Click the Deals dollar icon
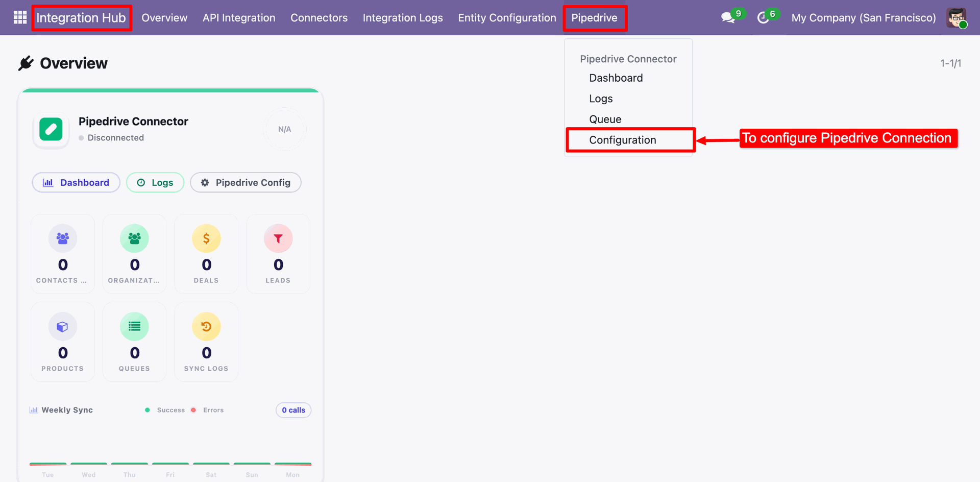 (206, 238)
